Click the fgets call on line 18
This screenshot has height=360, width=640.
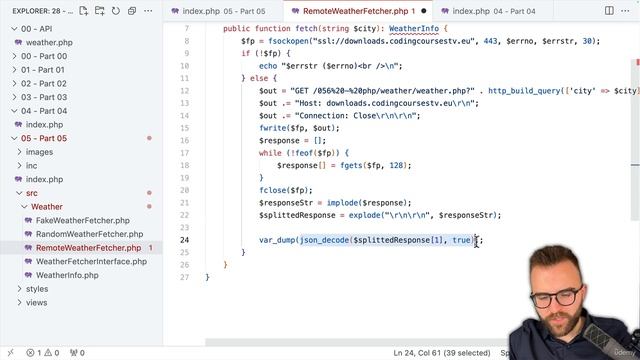pos(351,165)
